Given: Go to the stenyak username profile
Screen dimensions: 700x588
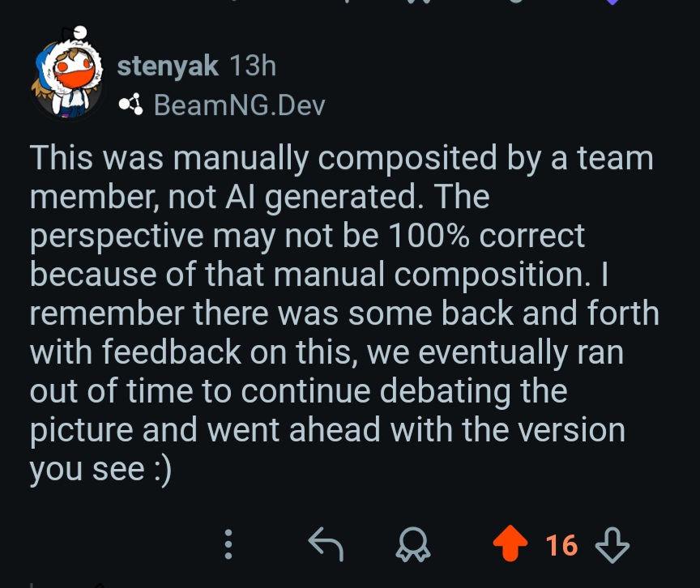Looking at the screenshot, I should pos(168,66).
